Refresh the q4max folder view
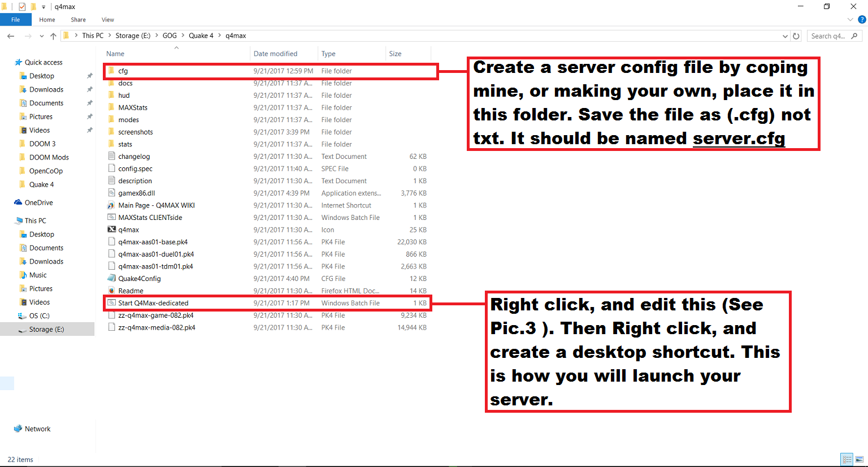The width and height of the screenshot is (868, 467). pyautogui.click(x=796, y=36)
